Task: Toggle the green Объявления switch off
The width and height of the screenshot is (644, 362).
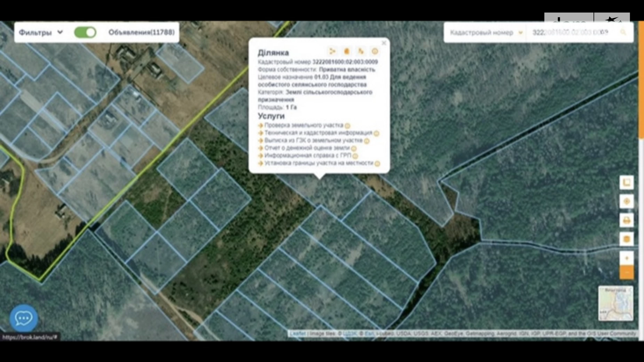Action: [85, 32]
